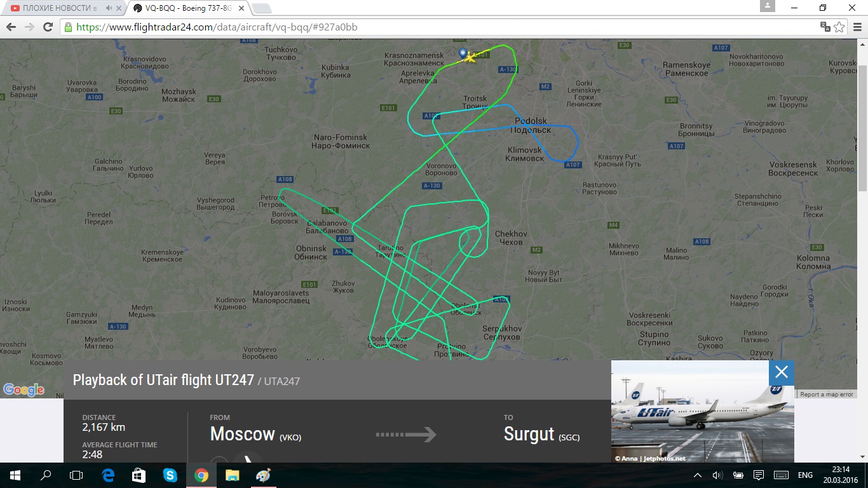The width and height of the screenshot is (868, 488).
Task: Open the Windows Action Center notifications
Action: pos(758,475)
